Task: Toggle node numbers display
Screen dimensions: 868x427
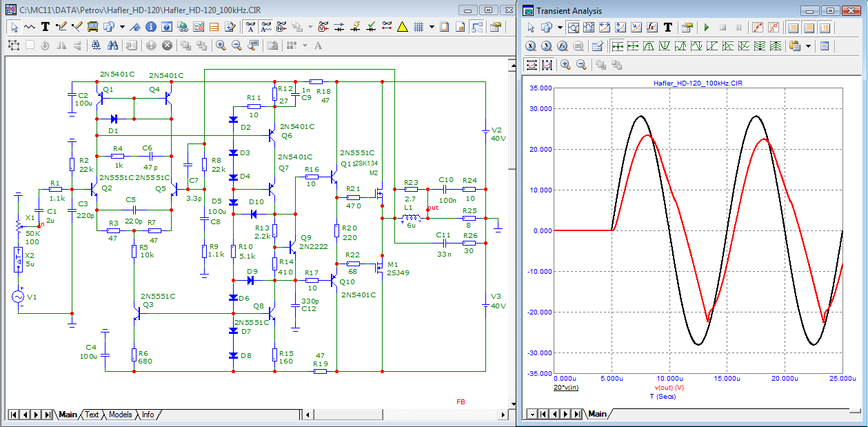Action: coord(282,27)
